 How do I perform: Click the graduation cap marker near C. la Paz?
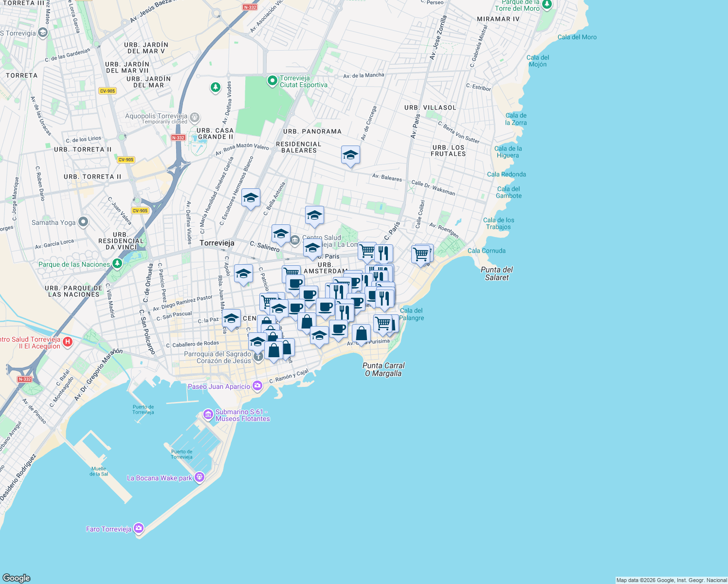[232, 319]
